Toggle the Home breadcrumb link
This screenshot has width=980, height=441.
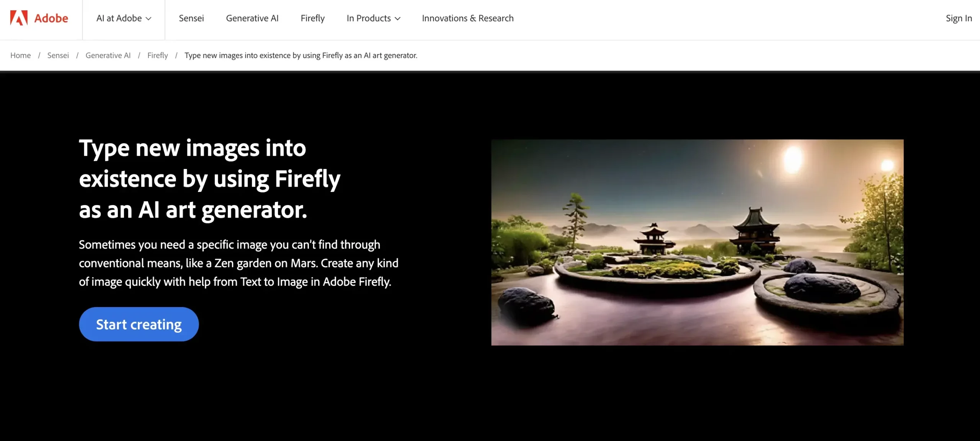pyautogui.click(x=21, y=55)
